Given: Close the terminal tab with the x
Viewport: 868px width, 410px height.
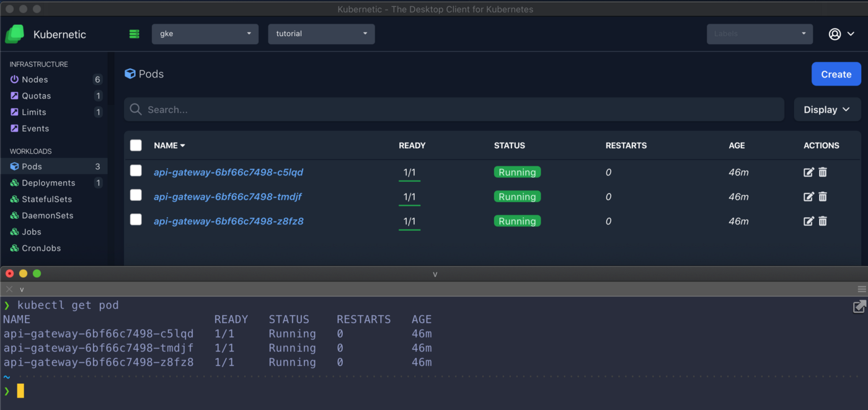Looking at the screenshot, I should [x=9, y=289].
